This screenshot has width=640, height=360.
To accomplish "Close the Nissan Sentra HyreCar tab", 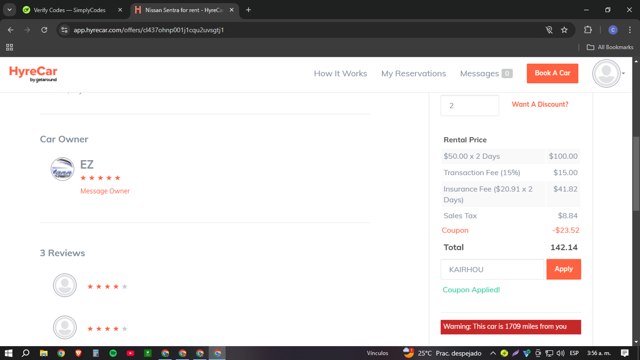I will pyautogui.click(x=231, y=10).
